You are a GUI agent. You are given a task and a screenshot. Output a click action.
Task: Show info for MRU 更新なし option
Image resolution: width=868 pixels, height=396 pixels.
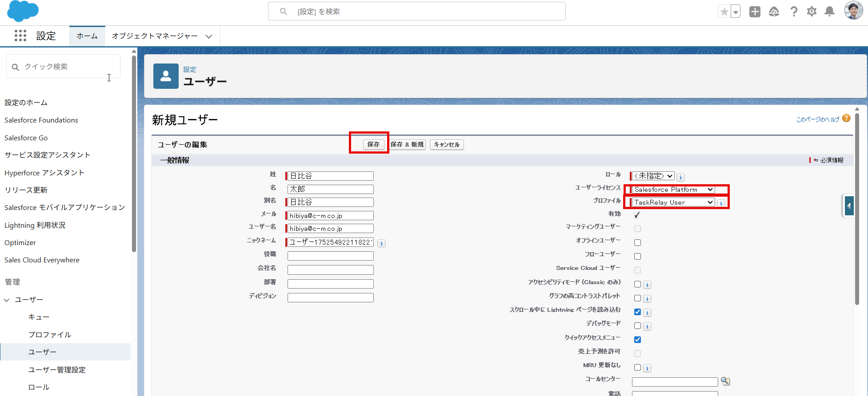(647, 368)
